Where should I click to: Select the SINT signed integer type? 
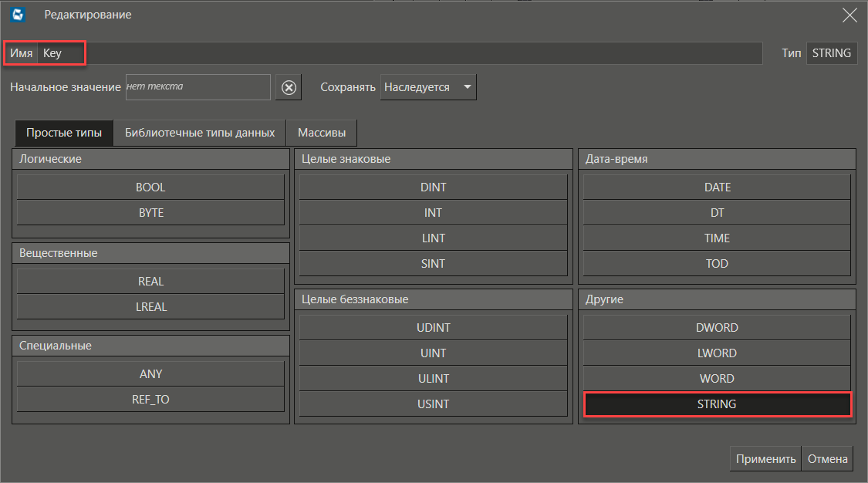pyautogui.click(x=434, y=263)
